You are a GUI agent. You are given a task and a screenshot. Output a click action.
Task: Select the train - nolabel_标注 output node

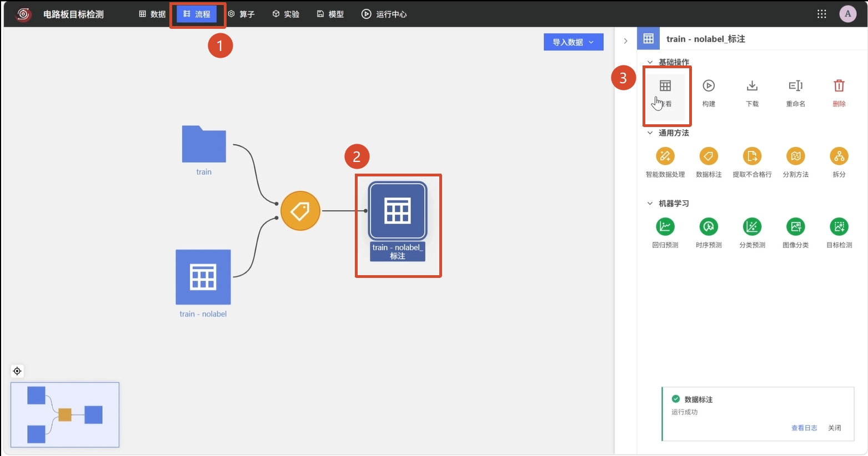pyautogui.click(x=398, y=211)
